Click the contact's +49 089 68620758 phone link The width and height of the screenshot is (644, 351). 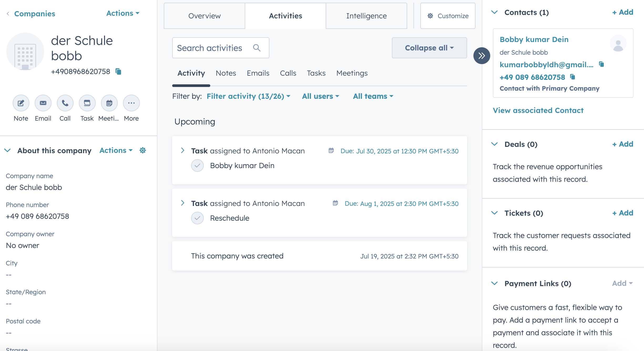pos(532,77)
